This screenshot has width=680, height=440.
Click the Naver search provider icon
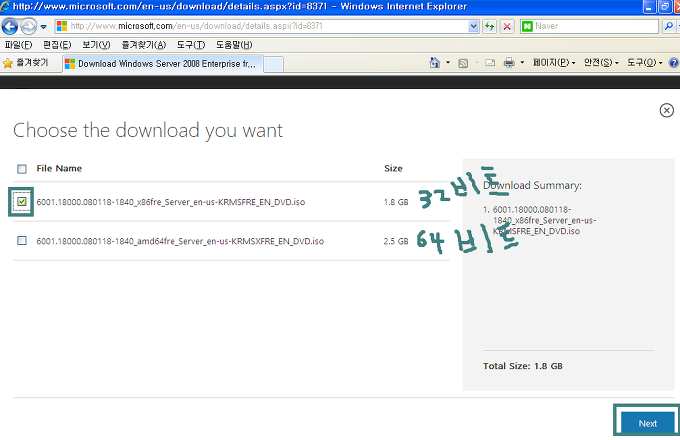pyautogui.click(x=527, y=26)
